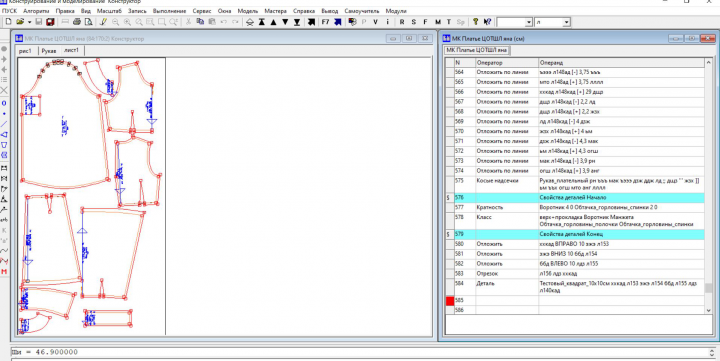
Task: Open the Модули menu
Action: tap(396, 11)
